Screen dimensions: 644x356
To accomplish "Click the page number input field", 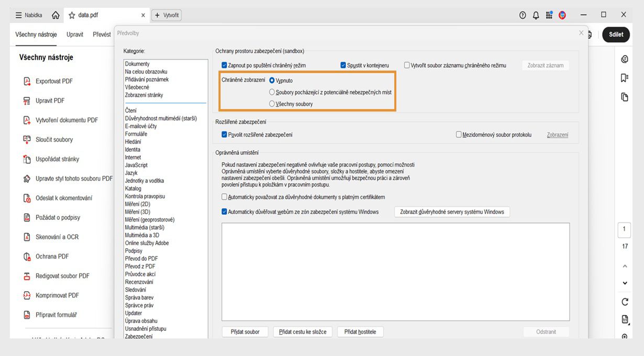I will click(x=624, y=229).
